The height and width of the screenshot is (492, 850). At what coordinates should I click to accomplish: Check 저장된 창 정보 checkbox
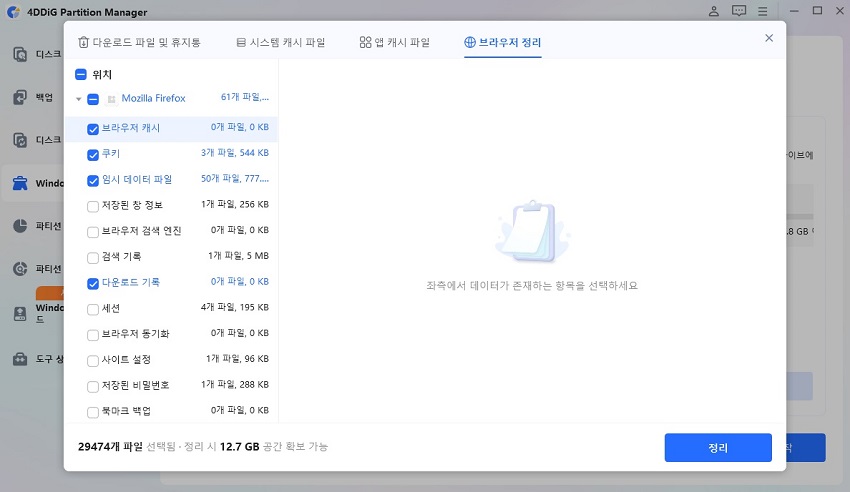tap(93, 206)
